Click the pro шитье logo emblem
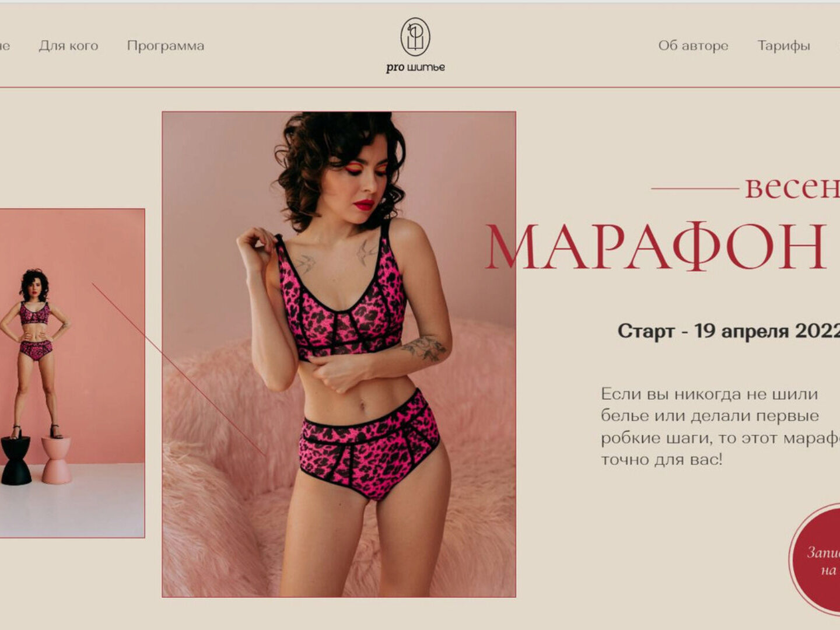The image size is (840, 630). tap(415, 37)
